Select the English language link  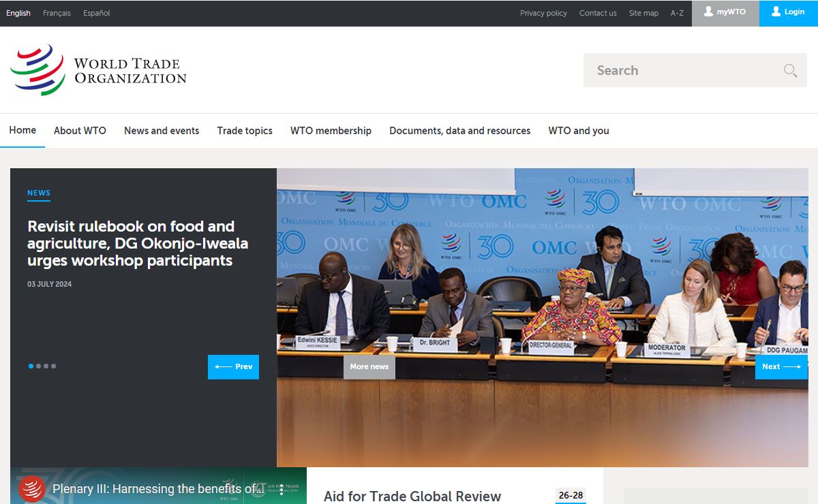click(x=18, y=13)
